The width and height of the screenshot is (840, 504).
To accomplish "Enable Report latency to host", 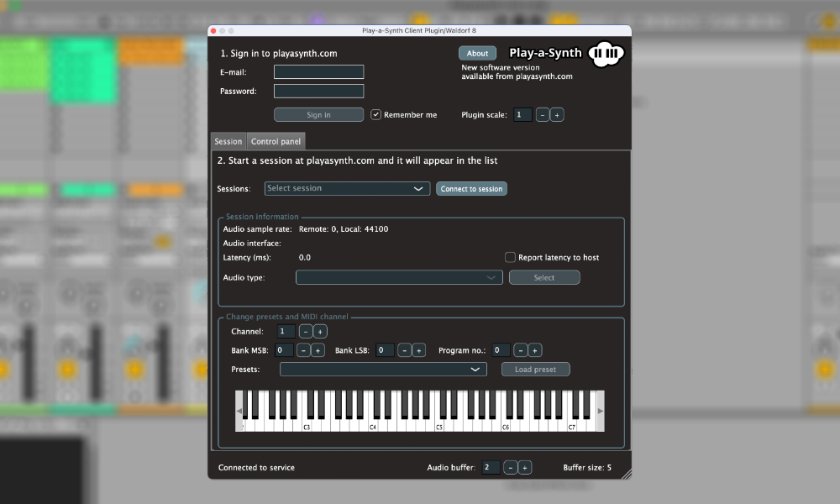I will tap(510, 258).
